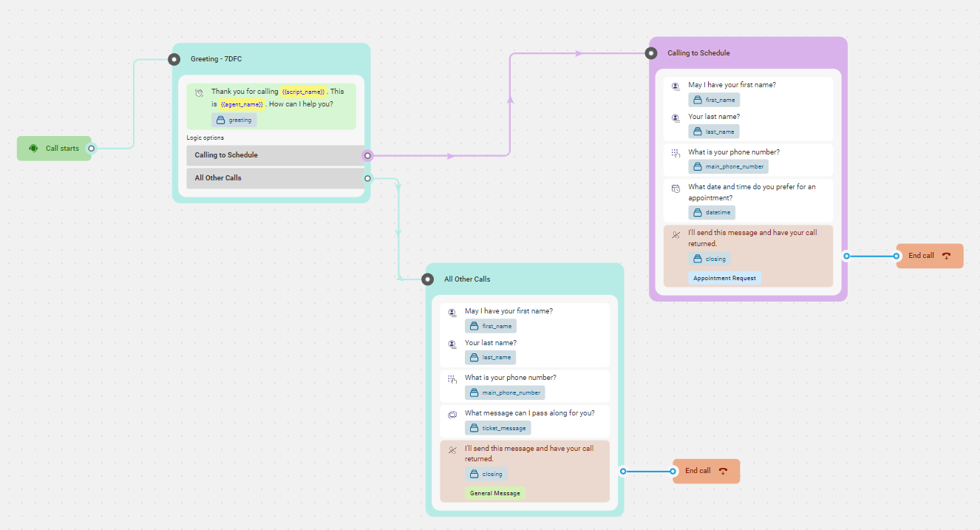Click the output port of All Other Calls option
Image resolution: width=980 pixels, height=530 pixels.
pyautogui.click(x=367, y=178)
